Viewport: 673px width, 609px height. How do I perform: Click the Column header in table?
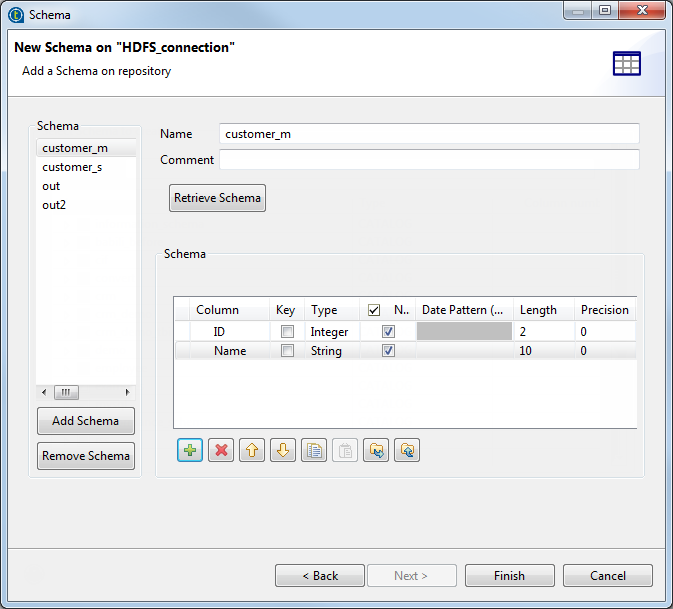pyautogui.click(x=229, y=310)
